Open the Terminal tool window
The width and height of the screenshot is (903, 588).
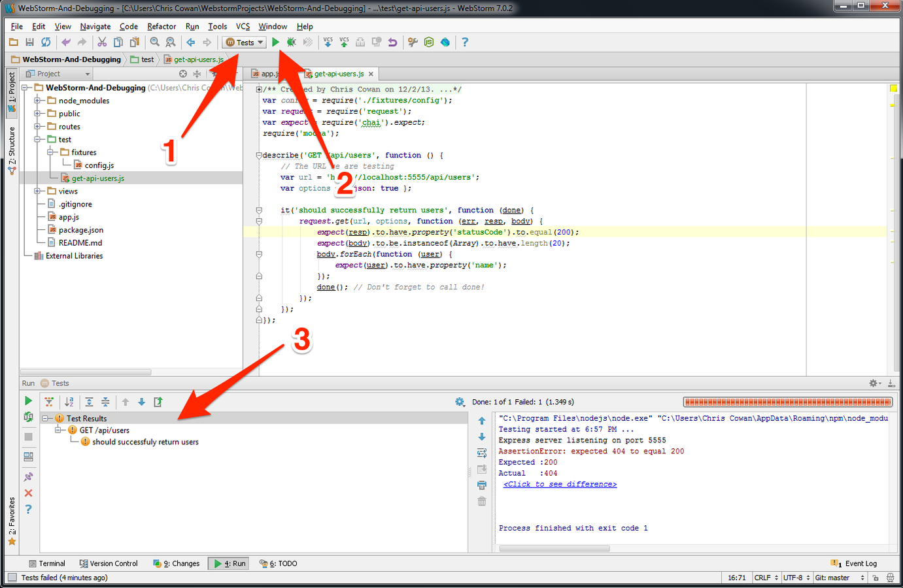[x=46, y=563]
